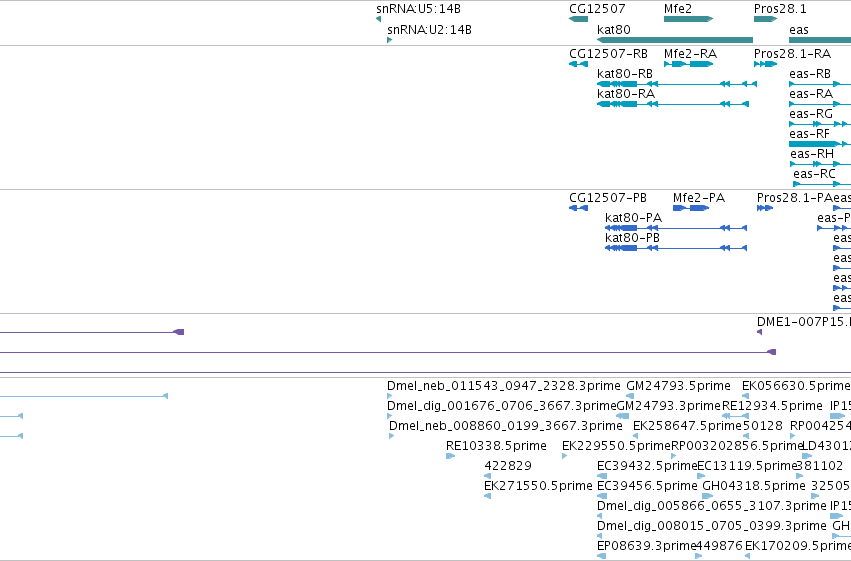Select the EK271550.5prime EST
This screenshot has height=561, width=851.
point(487,496)
